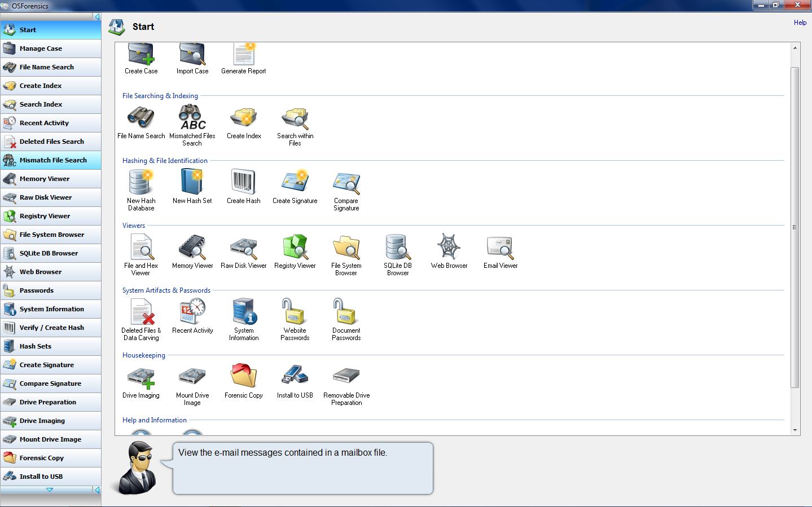The width and height of the screenshot is (812, 507).
Task: Open Raw Disk Viewer from sidebar
Action: (x=51, y=197)
